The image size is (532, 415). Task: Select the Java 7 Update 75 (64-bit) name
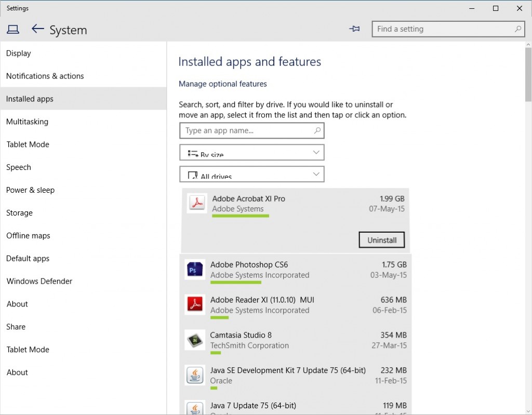click(x=253, y=406)
